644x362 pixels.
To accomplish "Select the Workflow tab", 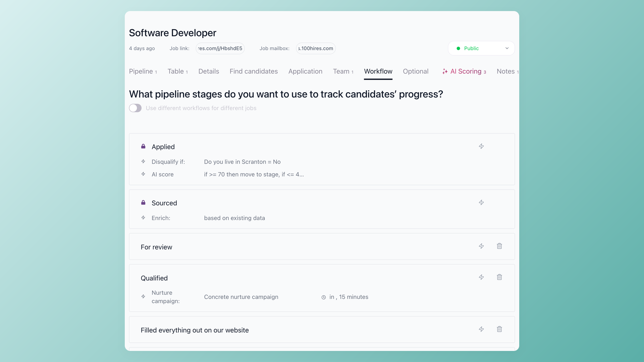I will [378, 71].
